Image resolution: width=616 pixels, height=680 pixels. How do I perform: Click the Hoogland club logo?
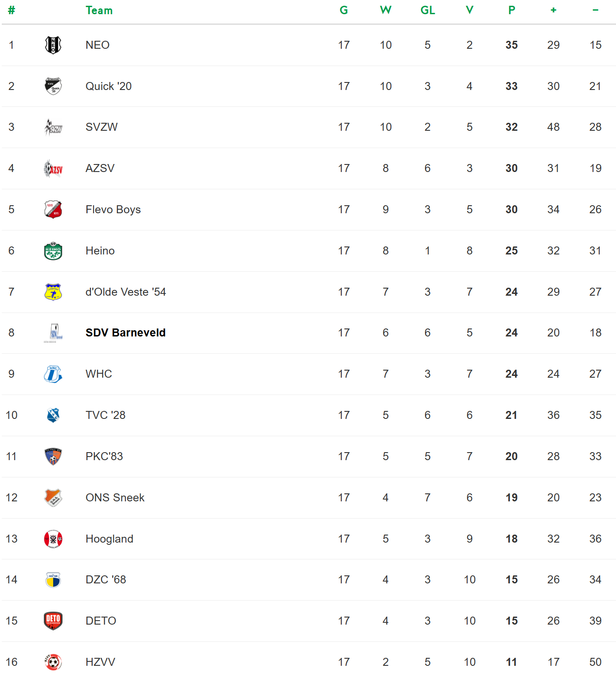(53, 539)
